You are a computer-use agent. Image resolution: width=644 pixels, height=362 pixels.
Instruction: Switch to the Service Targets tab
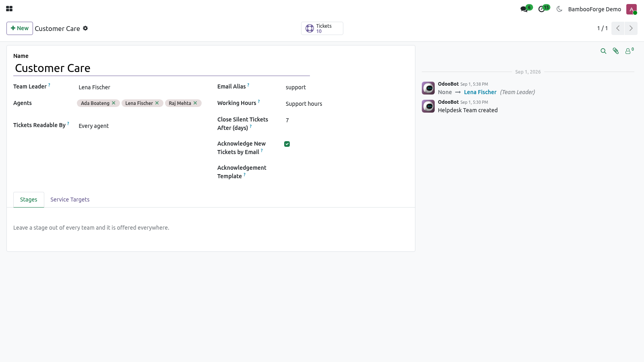click(x=70, y=200)
